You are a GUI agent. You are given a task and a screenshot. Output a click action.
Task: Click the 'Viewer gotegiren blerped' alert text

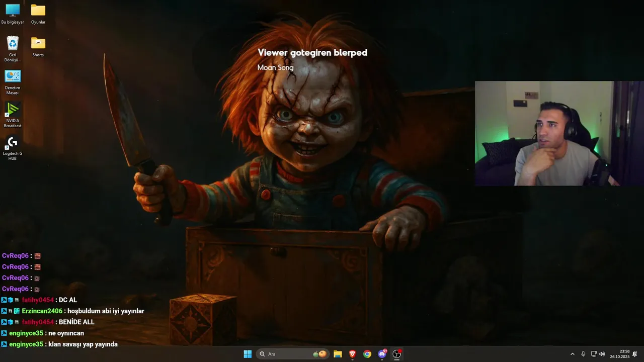coord(312,52)
